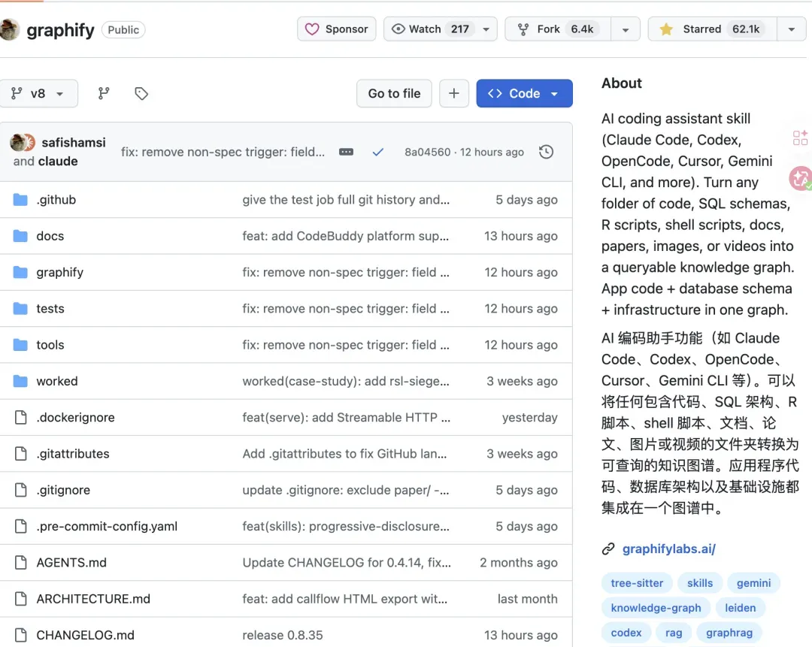This screenshot has width=812, height=647.
Task: Click the link chain icon beside graphifylabs.ai
Action: coord(608,549)
